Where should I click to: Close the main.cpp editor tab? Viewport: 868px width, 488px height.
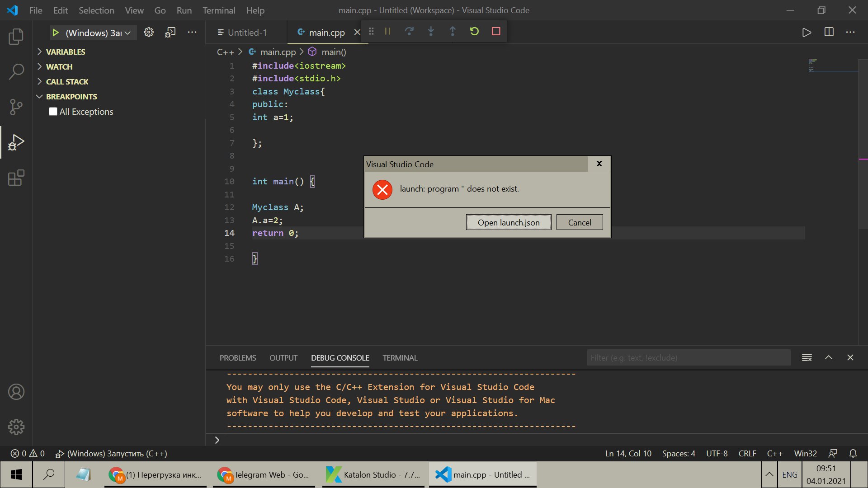357,32
